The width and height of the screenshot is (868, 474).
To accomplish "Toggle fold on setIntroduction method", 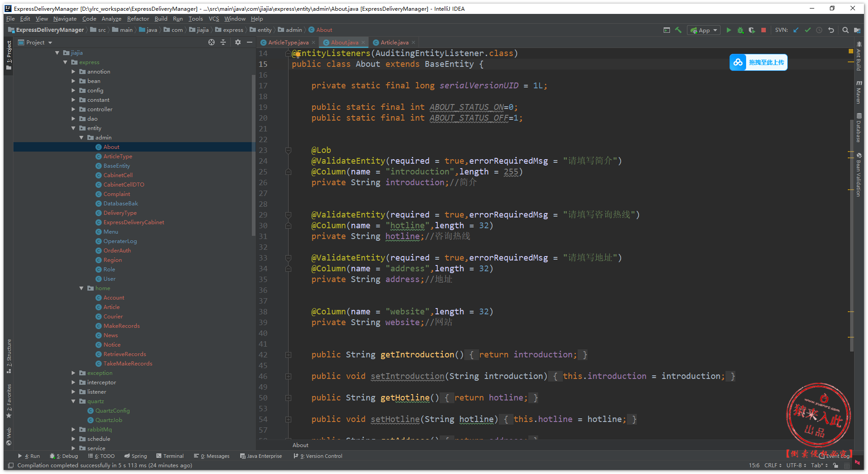I will pyautogui.click(x=288, y=376).
